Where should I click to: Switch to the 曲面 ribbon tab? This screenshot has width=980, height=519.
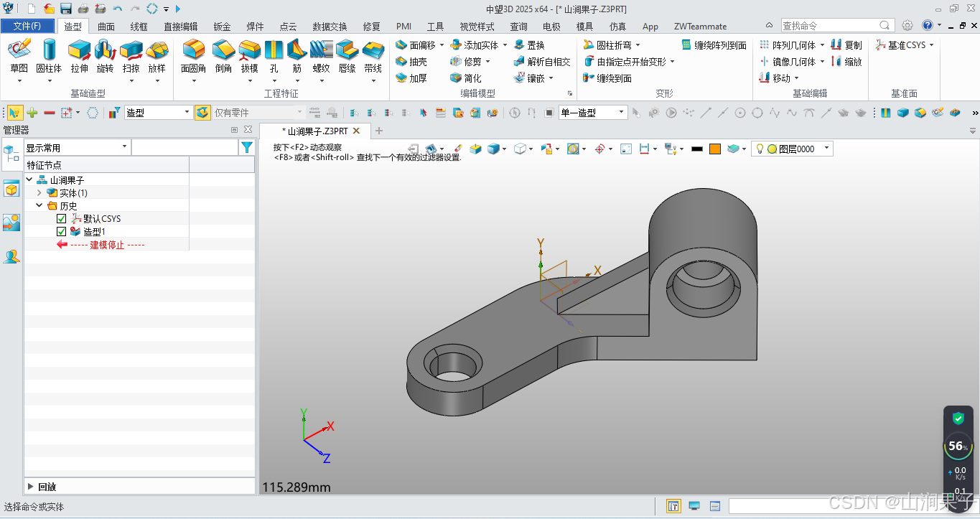click(x=106, y=27)
